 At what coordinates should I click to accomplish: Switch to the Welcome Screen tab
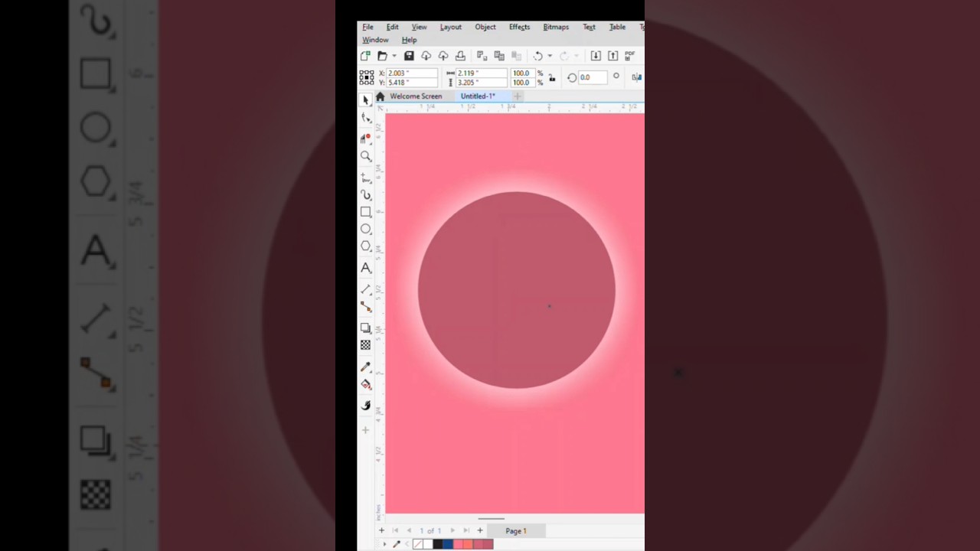coord(416,96)
